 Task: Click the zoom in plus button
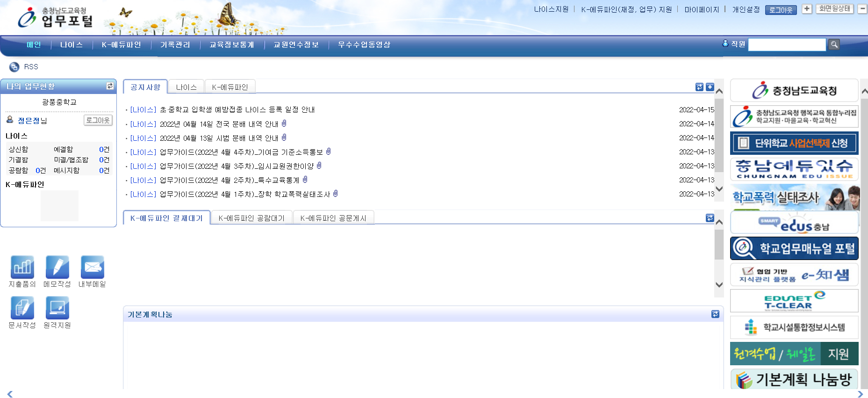pyautogui.click(x=807, y=9)
